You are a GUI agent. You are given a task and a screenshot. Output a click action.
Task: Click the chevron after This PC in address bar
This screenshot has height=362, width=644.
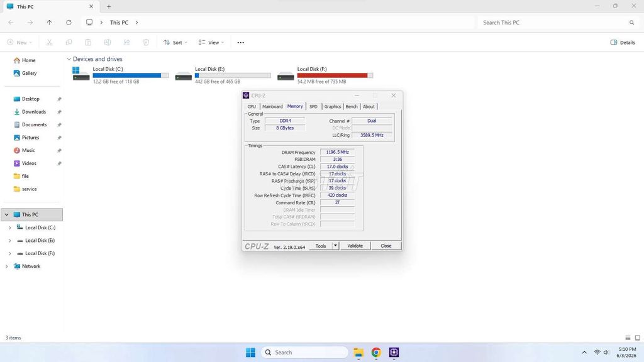point(136,23)
